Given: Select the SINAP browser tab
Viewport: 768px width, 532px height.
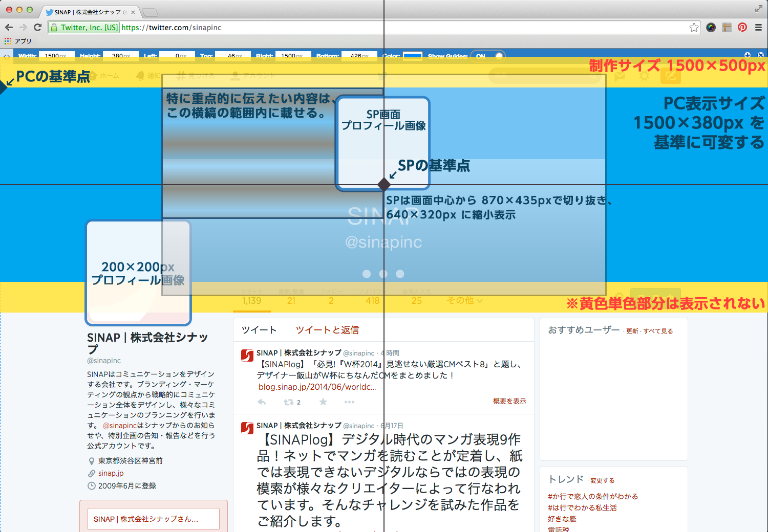Looking at the screenshot, I should pyautogui.click(x=89, y=12).
